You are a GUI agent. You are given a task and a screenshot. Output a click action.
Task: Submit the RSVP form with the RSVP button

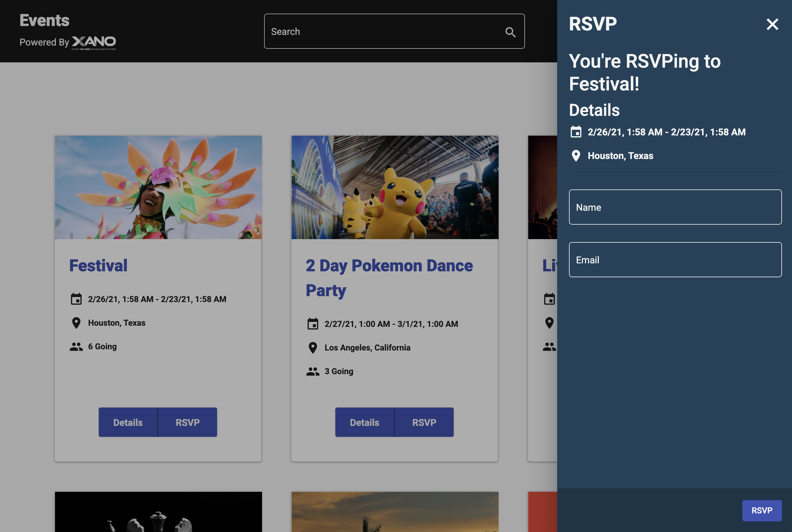click(762, 510)
